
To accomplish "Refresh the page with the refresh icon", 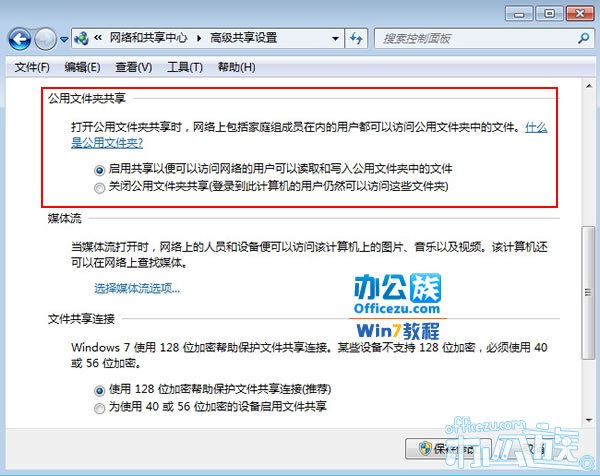I will pyautogui.click(x=356, y=38).
